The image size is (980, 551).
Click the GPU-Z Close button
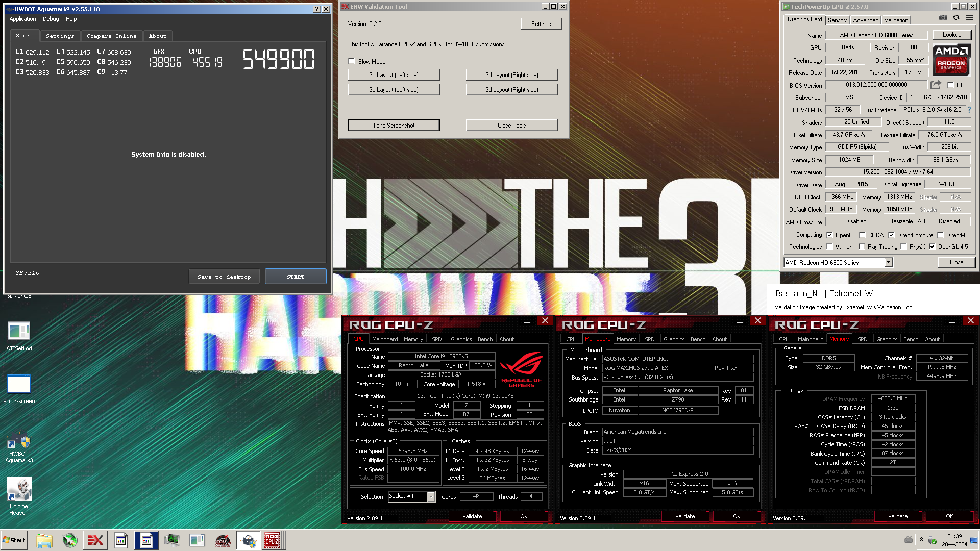tap(957, 262)
